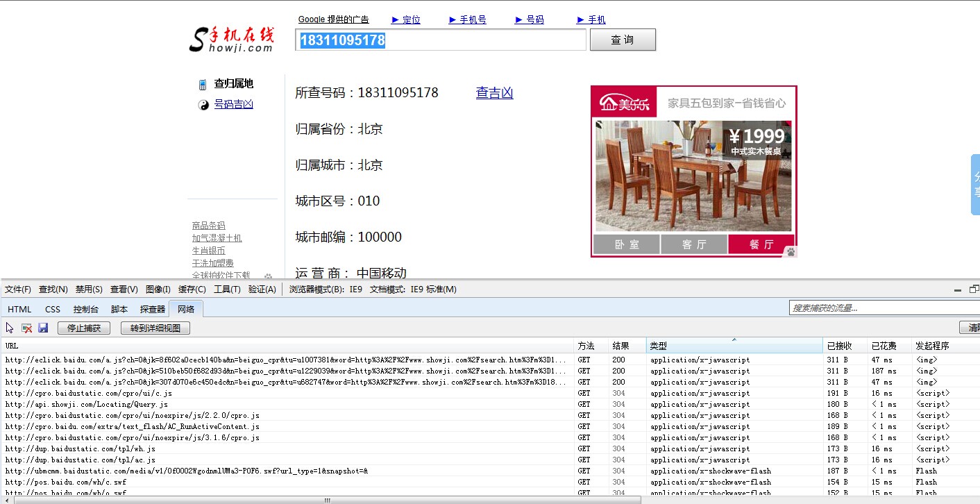The image size is (980, 504).
Task: Open the 缓存(C) menu
Action: (192, 289)
